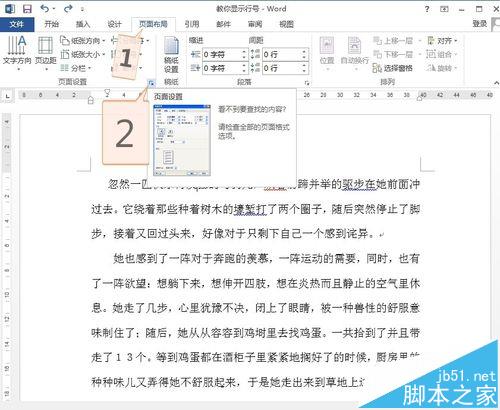
Task: Switch to the 视图 (View) tab
Action: (x=286, y=24)
